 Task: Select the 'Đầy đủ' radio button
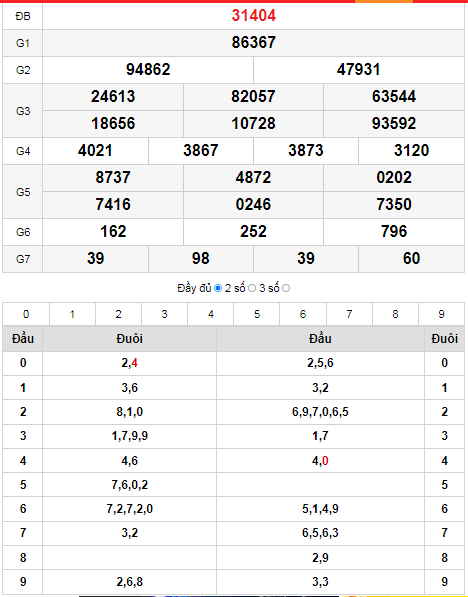point(218,288)
